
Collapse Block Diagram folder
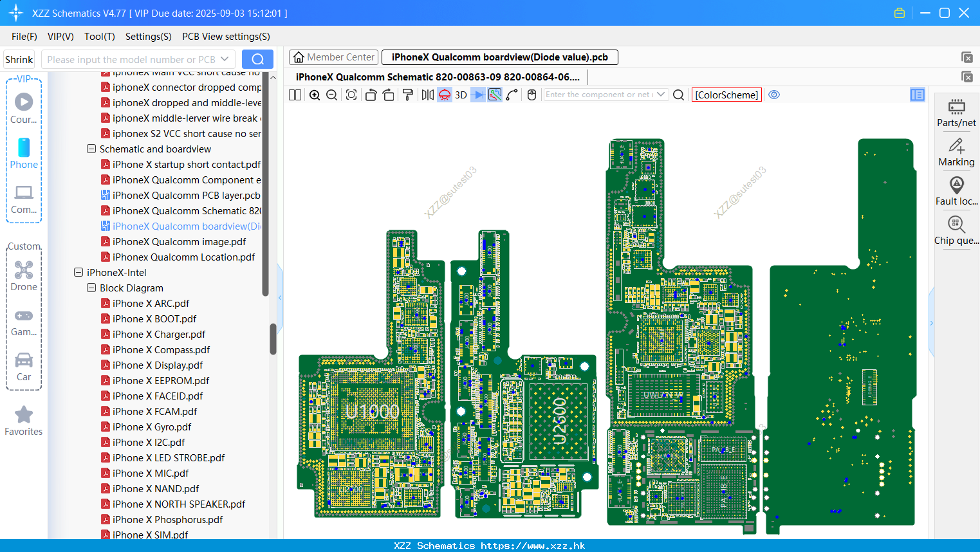click(x=91, y=288)
